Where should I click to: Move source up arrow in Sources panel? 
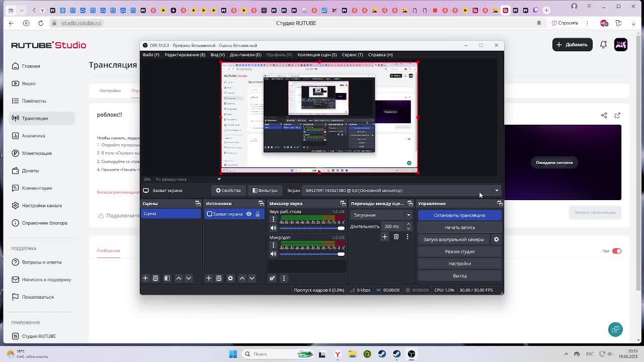point(242,278)
